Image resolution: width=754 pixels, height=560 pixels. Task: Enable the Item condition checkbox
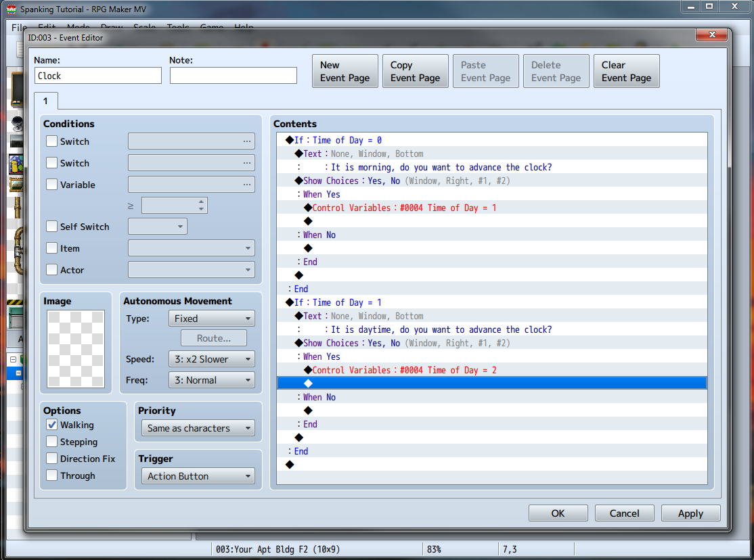tap(51, 248)
